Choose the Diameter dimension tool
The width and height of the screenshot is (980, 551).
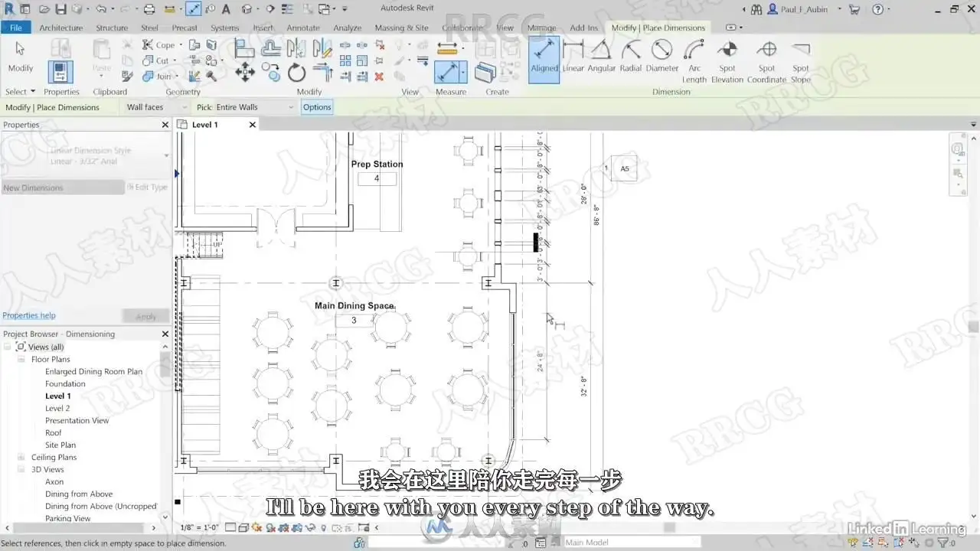pyautogui.click(x=662, y=57)
